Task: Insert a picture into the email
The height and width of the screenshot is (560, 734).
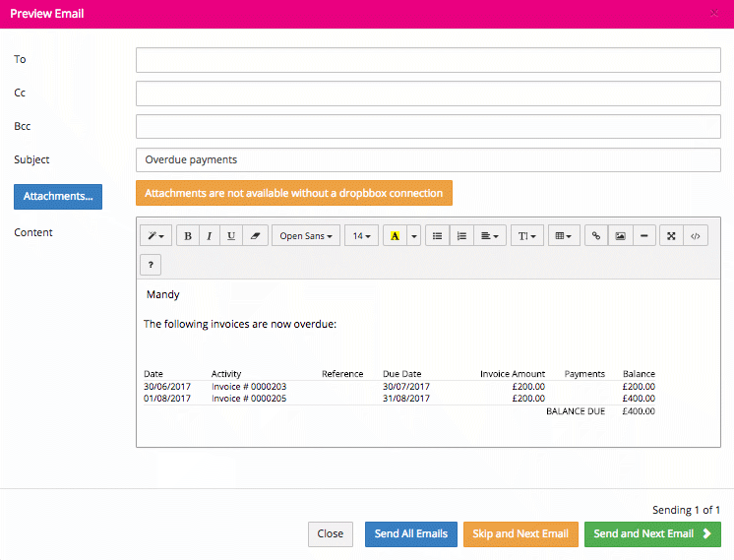Action: point(620,236)
